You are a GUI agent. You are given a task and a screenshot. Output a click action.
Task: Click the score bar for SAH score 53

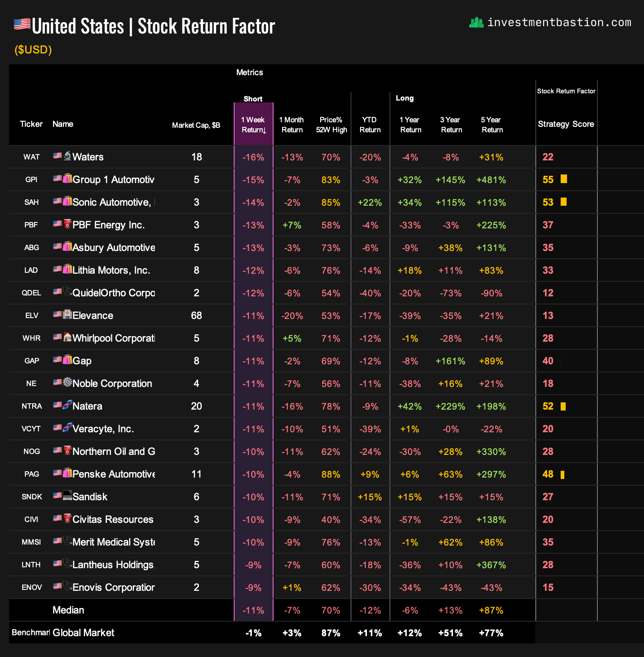(x=563, y=202)
